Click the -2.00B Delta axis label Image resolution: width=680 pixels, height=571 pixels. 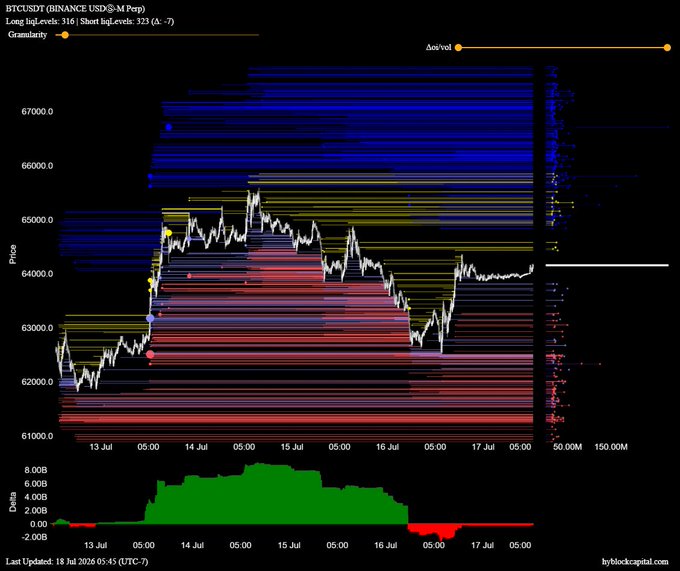(35, 537)
